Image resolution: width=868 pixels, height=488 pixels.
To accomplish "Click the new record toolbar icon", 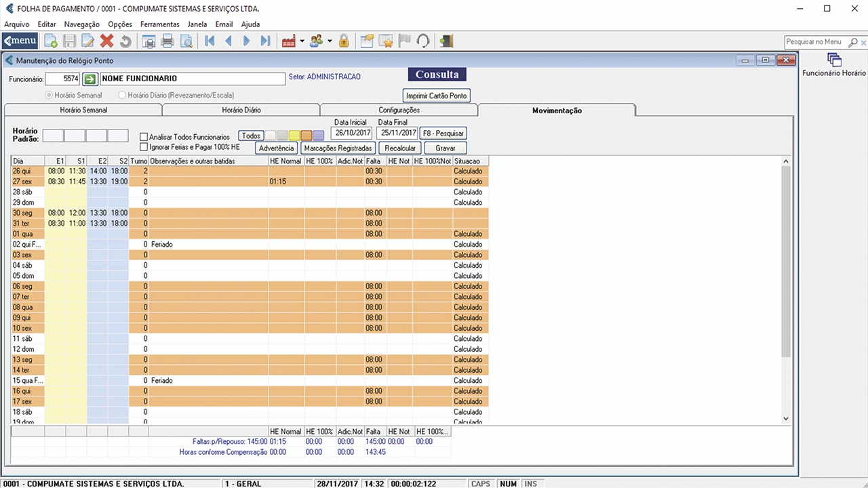I will coord(51,41).
